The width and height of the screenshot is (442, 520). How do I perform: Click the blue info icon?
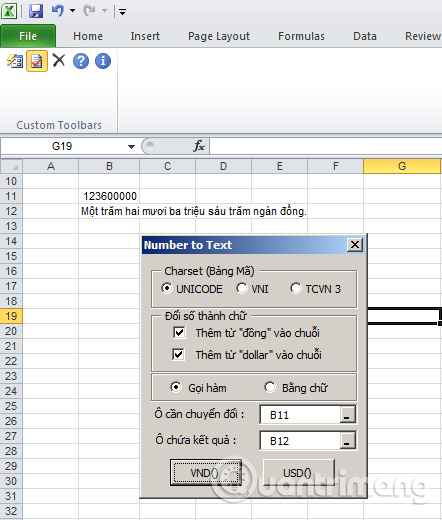coord(103,61)
